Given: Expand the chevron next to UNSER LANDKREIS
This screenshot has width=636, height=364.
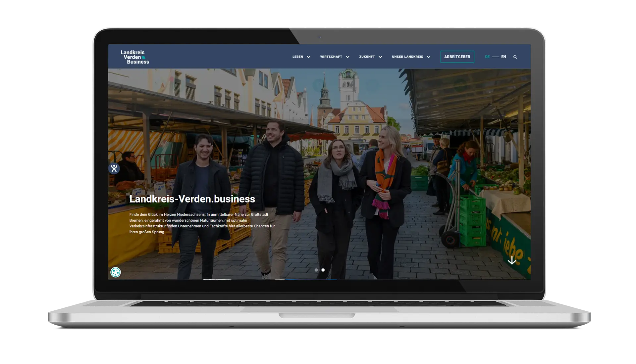Looking at the screenshot, I should pyautogui.click(x=428, y=57).
